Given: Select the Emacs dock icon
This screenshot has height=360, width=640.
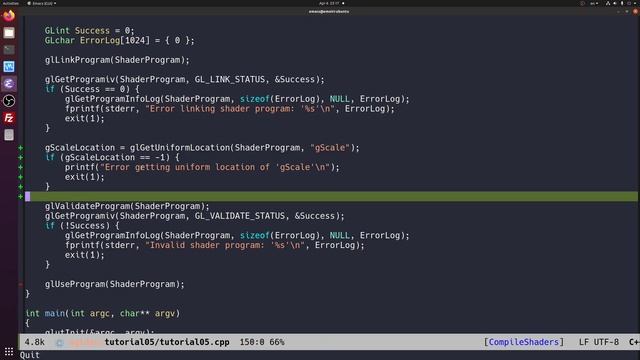Looking at the screenshot, I should (x=9, y=84).
